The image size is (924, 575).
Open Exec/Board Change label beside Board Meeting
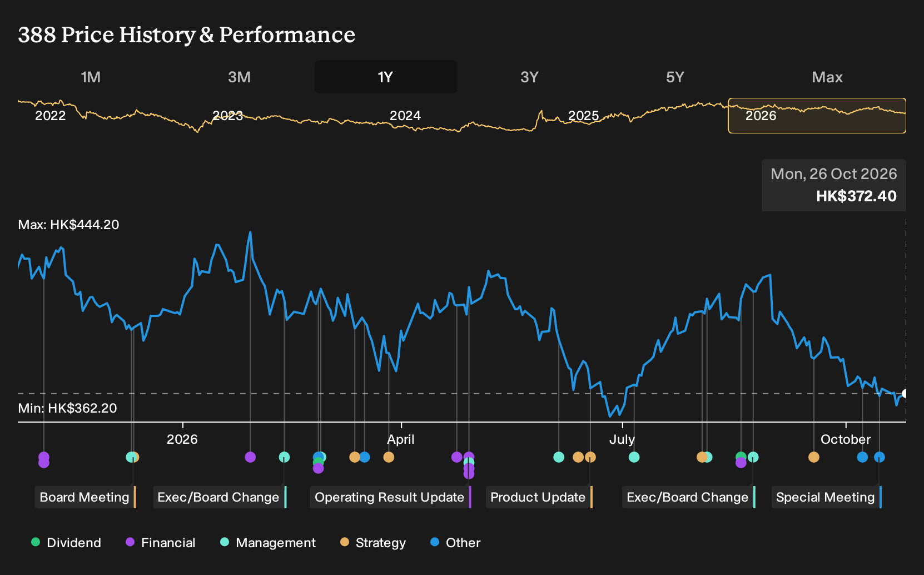tap(220, 497)
